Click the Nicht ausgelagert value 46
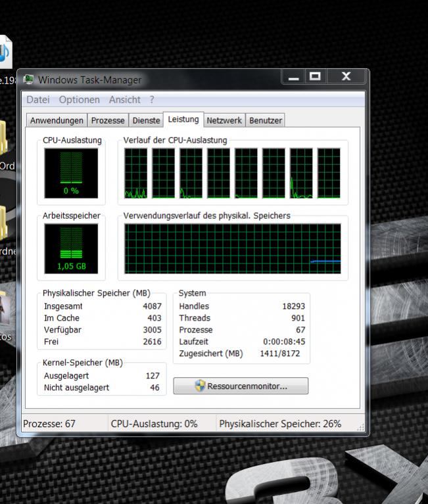 (155, 388)
